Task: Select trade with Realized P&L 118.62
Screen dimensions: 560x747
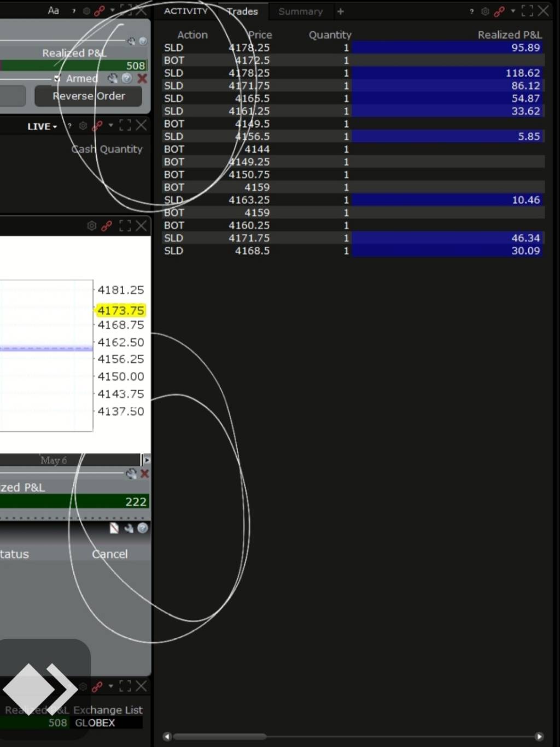Action: point(353,73)
